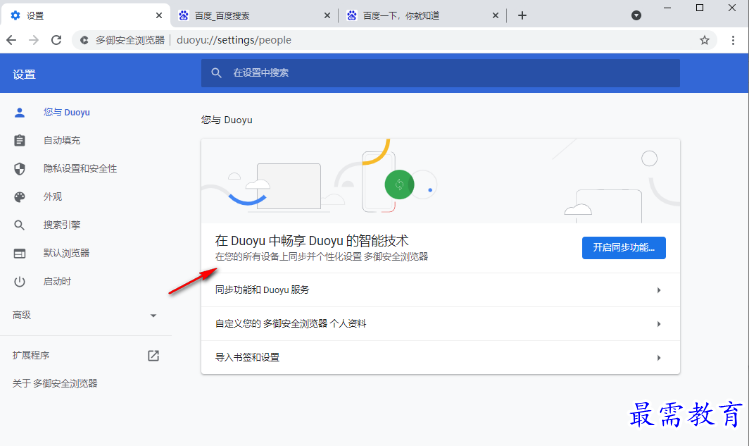Click the forward navigation arrow
751x446 pixels.
point(34,40)
